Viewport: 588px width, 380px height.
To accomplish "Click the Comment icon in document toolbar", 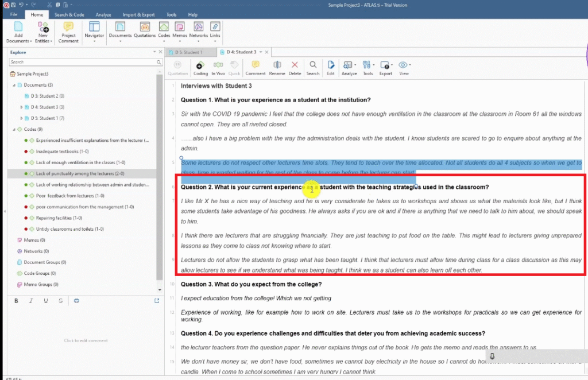I will [x=255, y=68].
